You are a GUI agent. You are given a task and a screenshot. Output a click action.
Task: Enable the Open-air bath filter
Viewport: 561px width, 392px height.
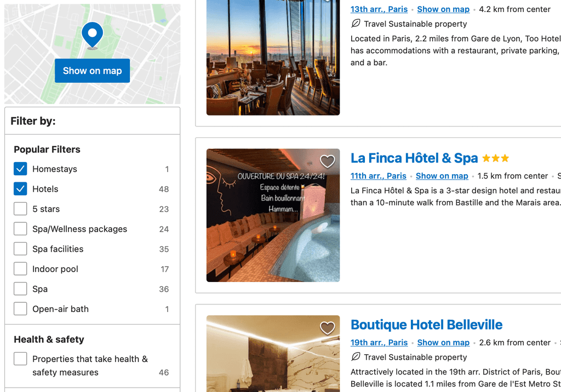click(20, 308)
